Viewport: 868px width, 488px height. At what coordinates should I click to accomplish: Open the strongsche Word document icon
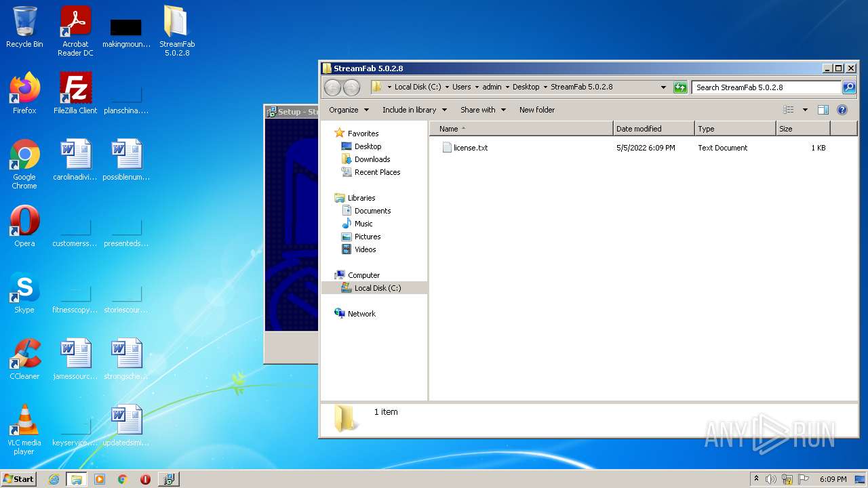coord(126,359)
